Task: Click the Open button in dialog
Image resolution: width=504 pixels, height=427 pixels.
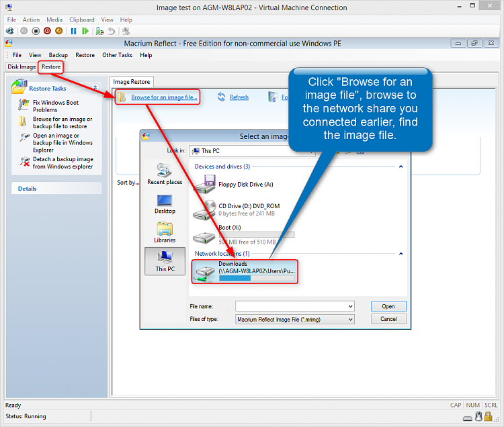Action: (388, 306)
